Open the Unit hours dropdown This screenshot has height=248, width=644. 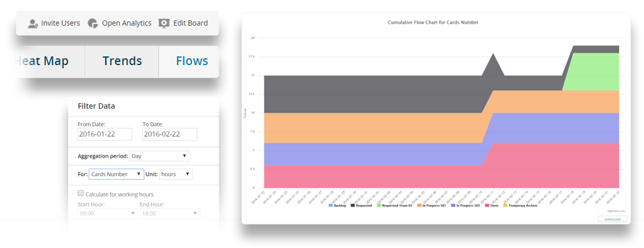pyautogui.click(x=176, y=174)
